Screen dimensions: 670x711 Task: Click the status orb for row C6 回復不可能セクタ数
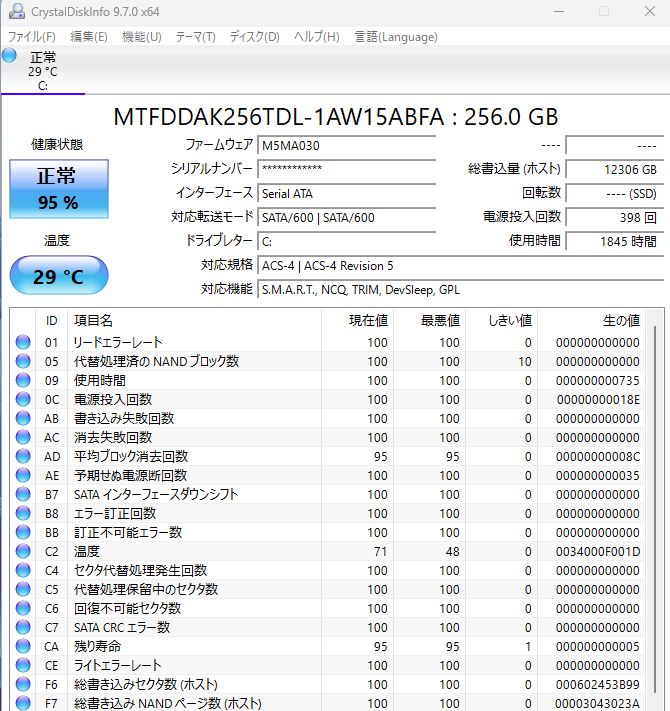click(x=23, y=608)
